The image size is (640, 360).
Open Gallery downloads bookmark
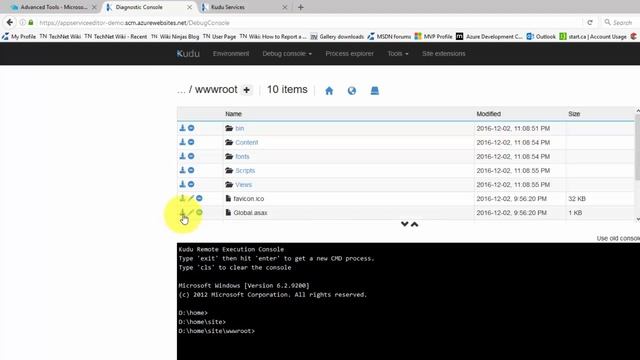click(x=337, y=36)
